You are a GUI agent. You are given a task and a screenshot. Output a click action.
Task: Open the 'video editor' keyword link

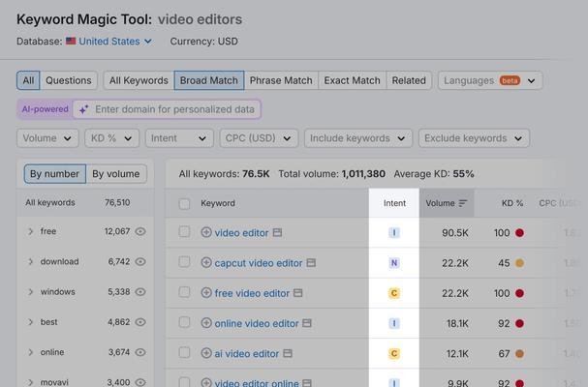coord(241,232)
